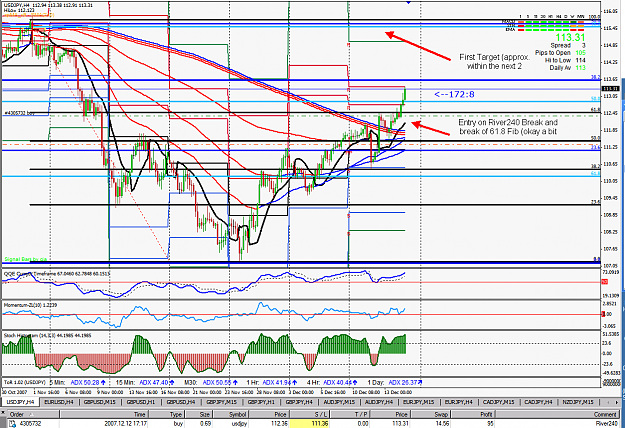Click the 10 Dec 08:00 date label
The width and height of the screenshot is (625, 428).
(366, 393)
